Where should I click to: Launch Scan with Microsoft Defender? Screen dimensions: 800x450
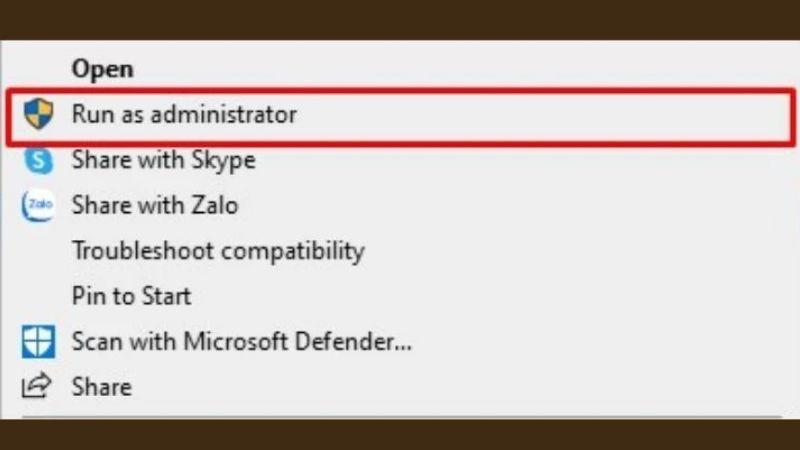(241, 342)
